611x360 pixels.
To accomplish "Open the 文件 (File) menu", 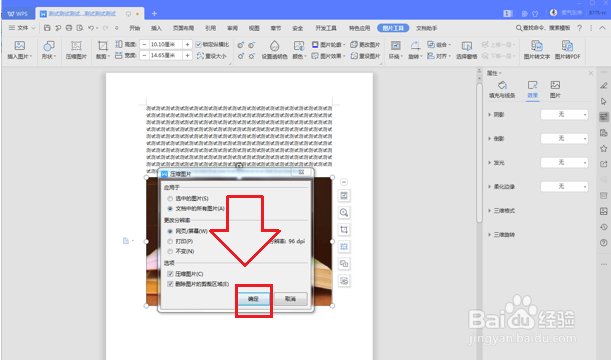I will 22,28.
